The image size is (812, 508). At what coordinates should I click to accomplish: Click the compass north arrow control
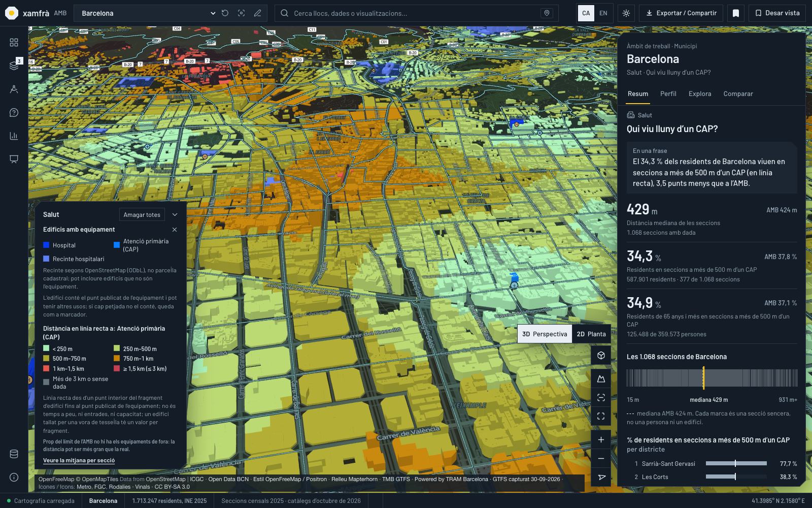(601, 477)
